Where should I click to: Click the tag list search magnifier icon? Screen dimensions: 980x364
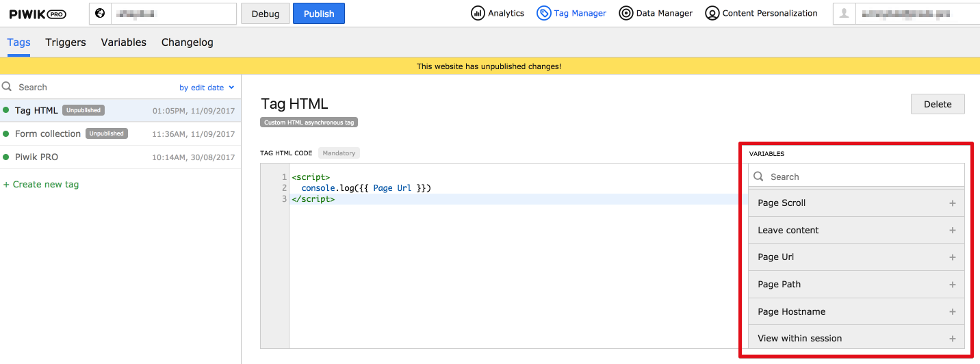[7, 87]
